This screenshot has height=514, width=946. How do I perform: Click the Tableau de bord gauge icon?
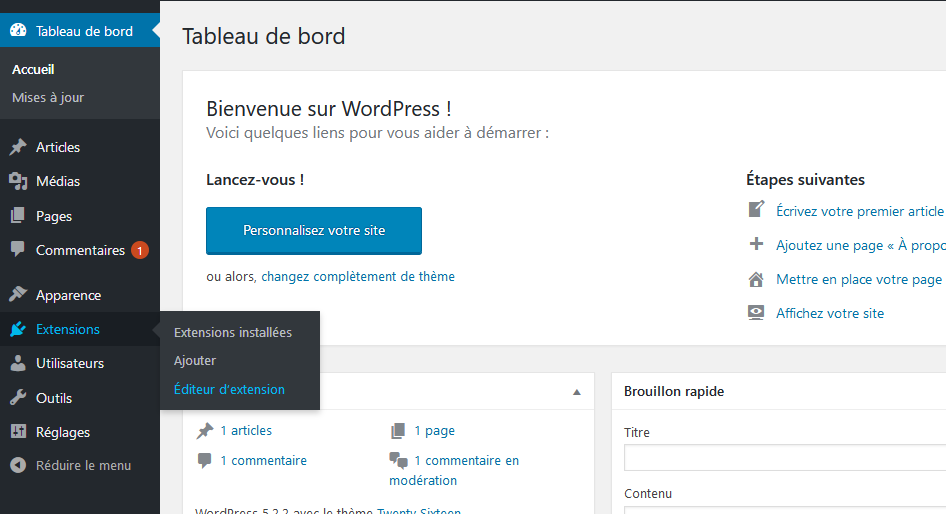click(18, 30)
